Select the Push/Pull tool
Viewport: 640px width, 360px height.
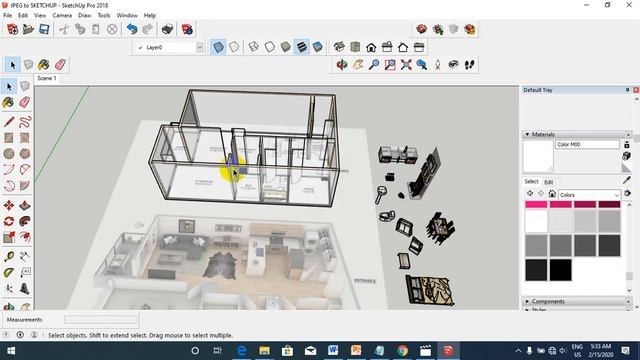pyautogui.click(x=25, y=205)
